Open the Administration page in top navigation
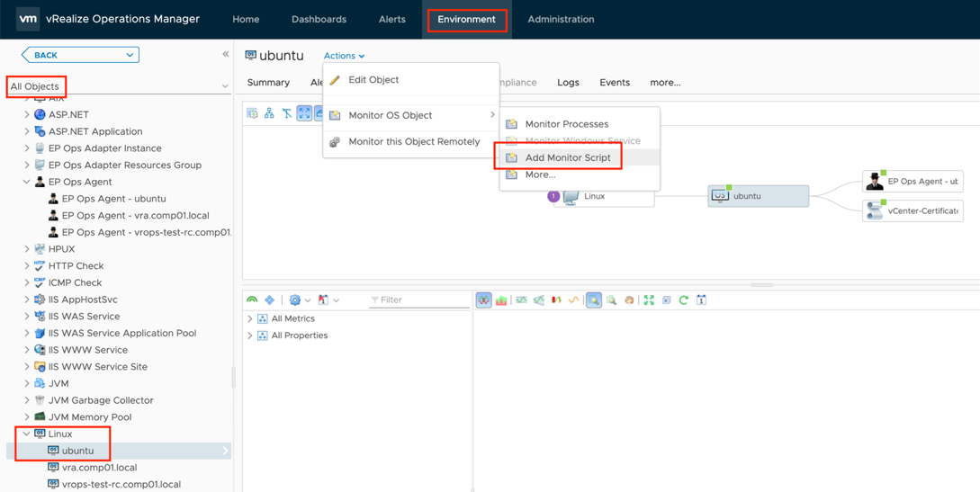980x492 pixels. tap(561, 19)
